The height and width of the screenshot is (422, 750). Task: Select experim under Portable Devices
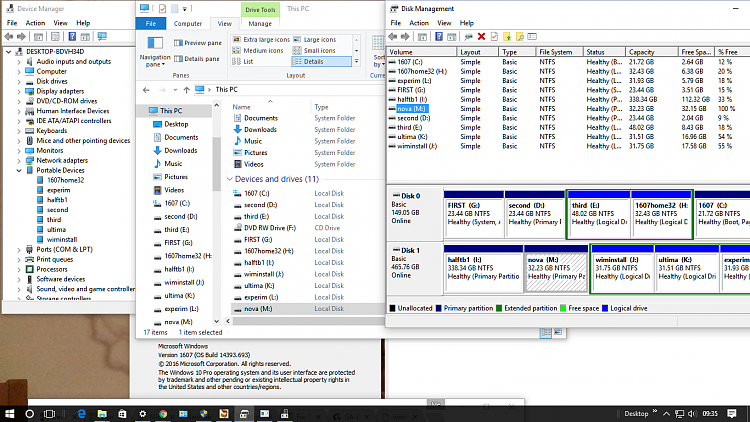(x=58, y=190)
